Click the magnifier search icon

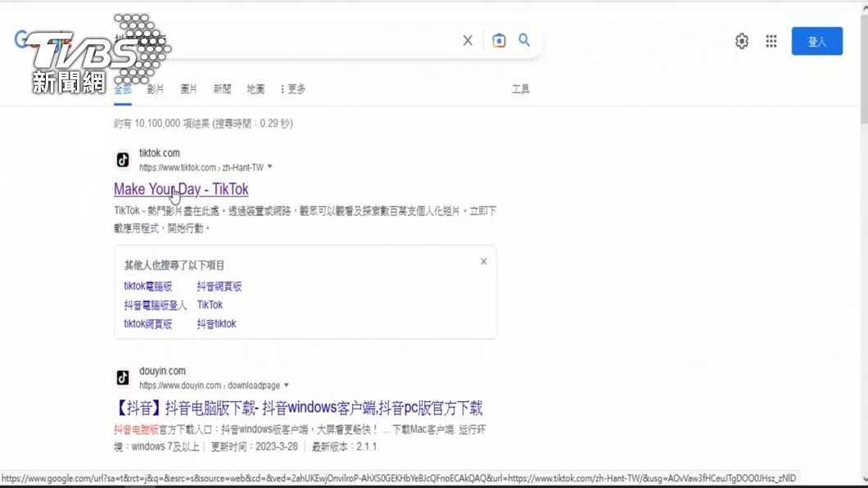click(524, 40)
